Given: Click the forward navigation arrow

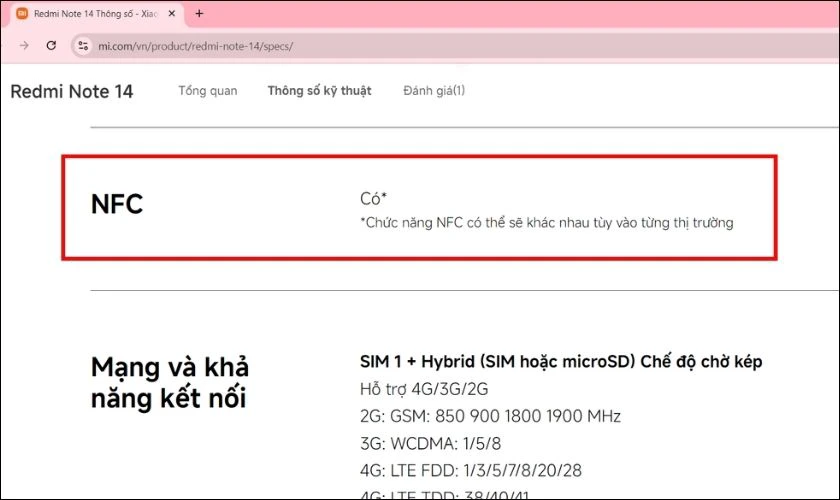Looking at the screenshot, I should [x=24, y=46].
